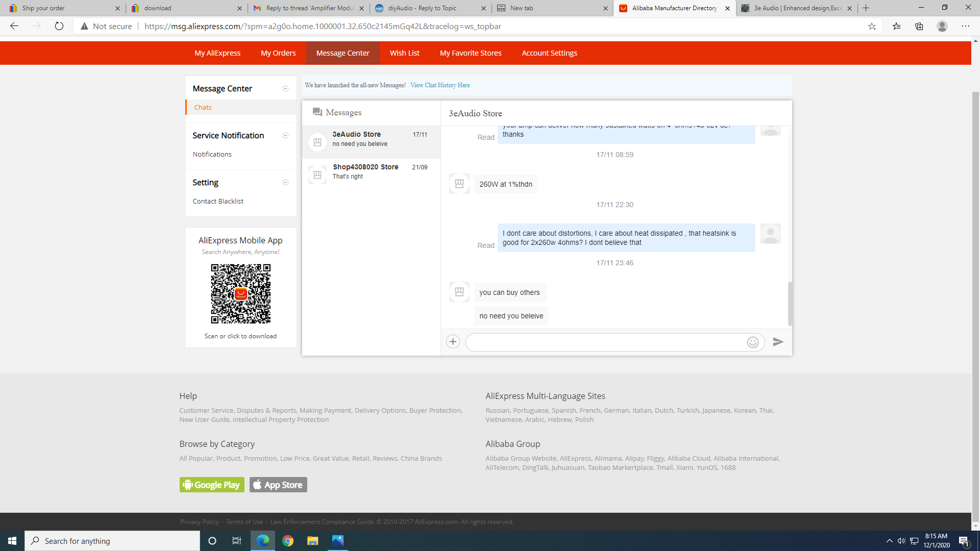Open File Explorer from the taskbar
980x551 pixels.
[x=313, y=541]
